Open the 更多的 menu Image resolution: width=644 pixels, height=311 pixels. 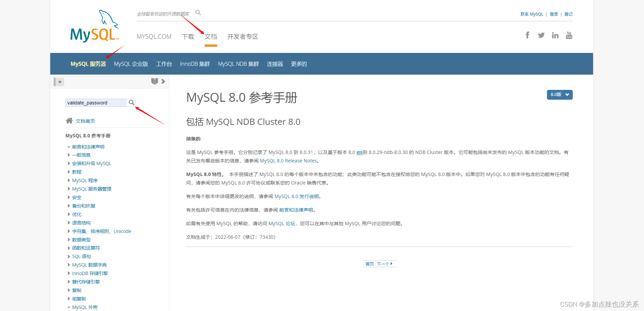(299, 64)
